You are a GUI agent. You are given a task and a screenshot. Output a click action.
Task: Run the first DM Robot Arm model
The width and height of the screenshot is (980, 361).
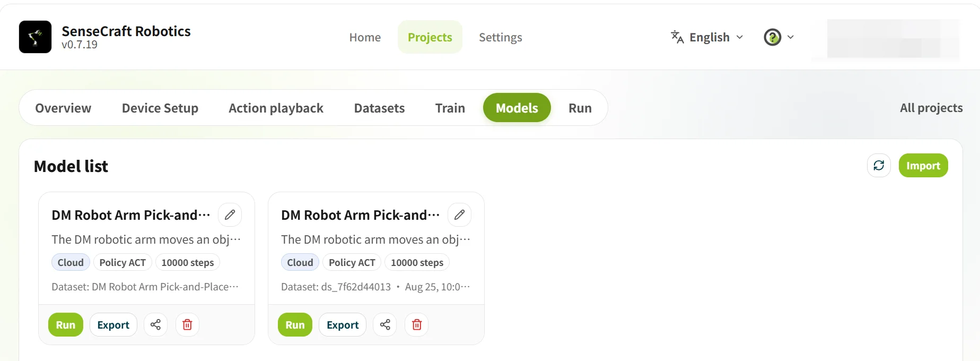point(66,325)
